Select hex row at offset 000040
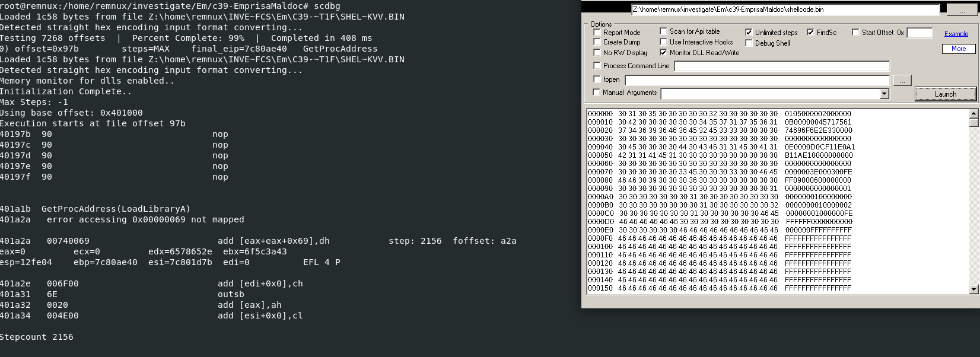Screen dimensions: 980x357 tap(721, 147)
